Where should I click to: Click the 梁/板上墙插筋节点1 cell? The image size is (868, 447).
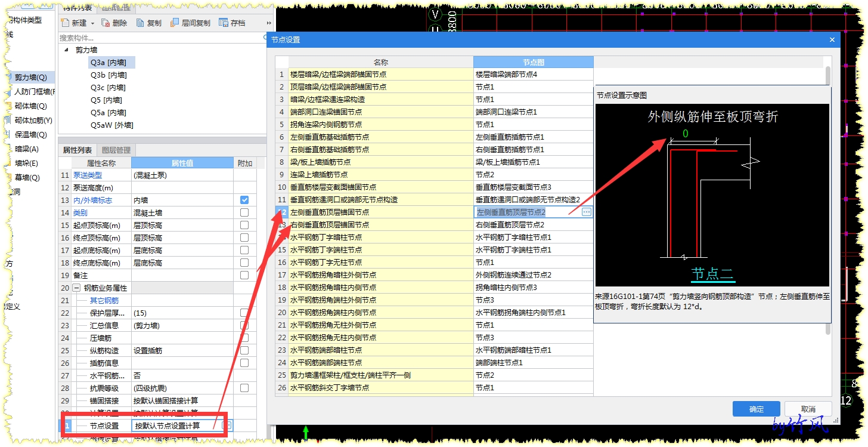(534, 162)
